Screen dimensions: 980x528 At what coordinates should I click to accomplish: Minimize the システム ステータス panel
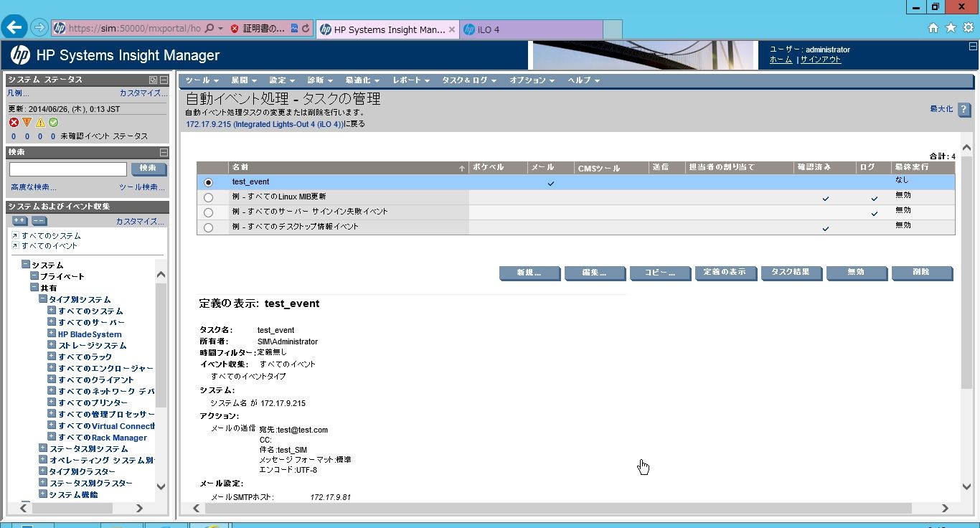coord(164,80)
